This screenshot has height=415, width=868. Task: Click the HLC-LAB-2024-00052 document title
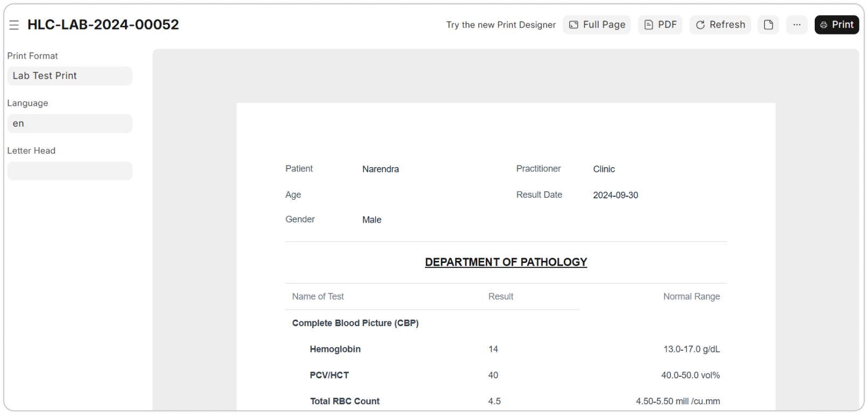pos(103,25)
